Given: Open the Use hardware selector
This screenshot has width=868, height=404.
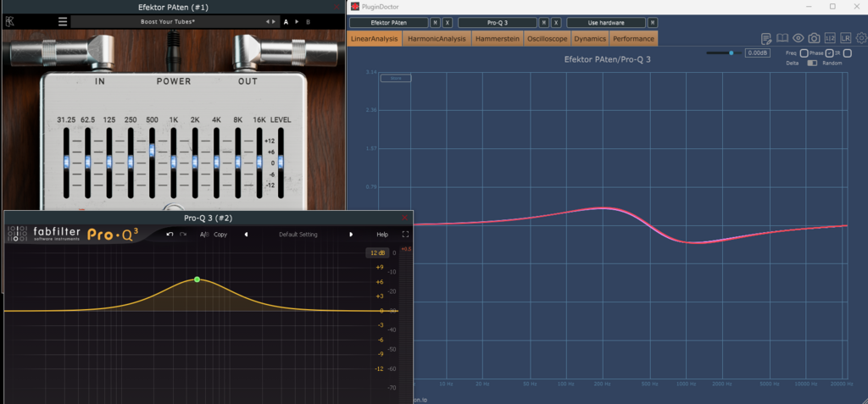Looking at the screenshot, I should point(606,23).
